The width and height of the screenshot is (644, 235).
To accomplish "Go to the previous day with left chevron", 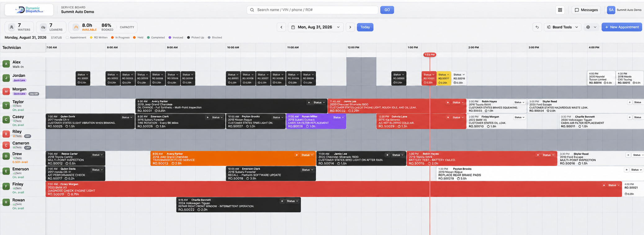I will [x=281, y=27].
